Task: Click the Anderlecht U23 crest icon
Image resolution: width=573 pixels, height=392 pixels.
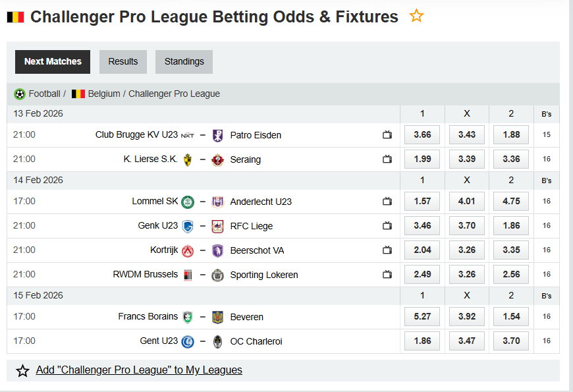Action: click(x=219, y=201)
